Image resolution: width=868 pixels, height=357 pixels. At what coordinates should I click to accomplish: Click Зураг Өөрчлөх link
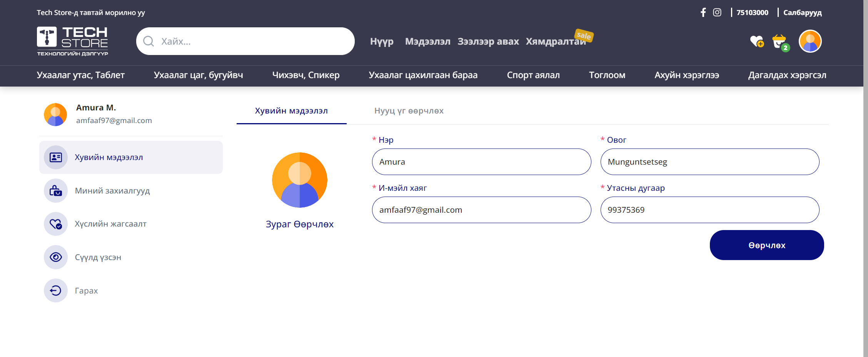pyautogui.click(x=299, y=224)
